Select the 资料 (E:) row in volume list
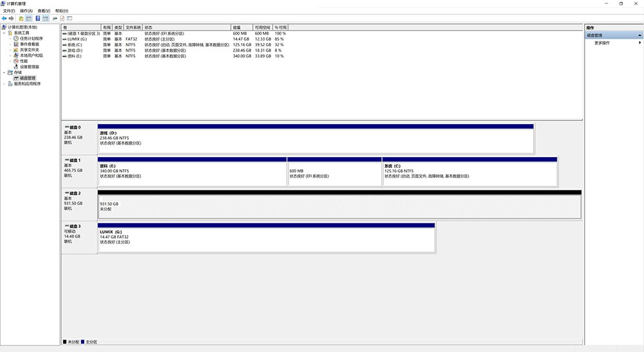This screenshot has width=644, height=352. click(x=174, y=56)
